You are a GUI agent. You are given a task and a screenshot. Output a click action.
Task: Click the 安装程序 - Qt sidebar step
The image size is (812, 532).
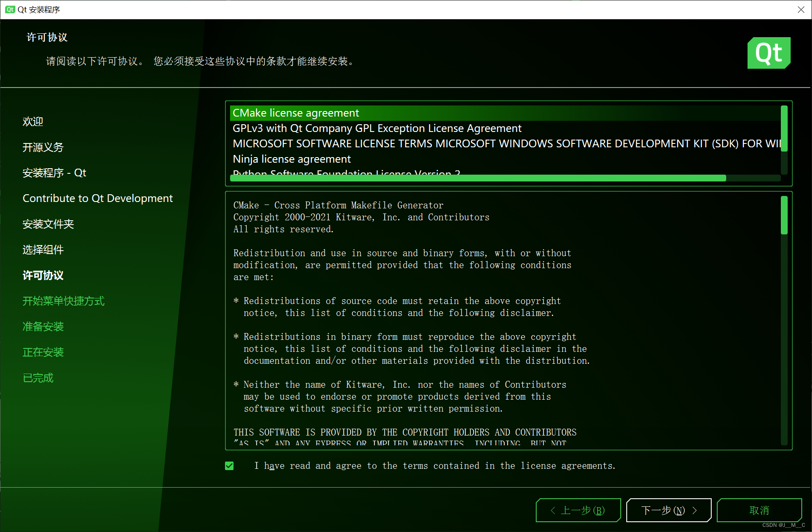point(54,173)
